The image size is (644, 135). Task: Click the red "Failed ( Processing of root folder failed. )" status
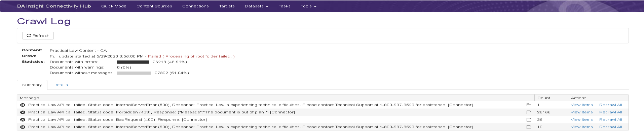pyautogui.click(x=191, y=56)
